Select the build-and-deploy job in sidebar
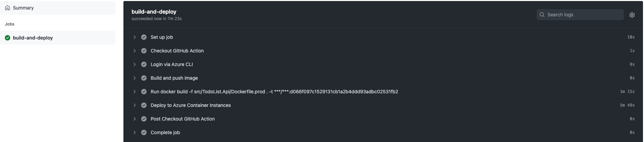644x142 pixels. click(58, 38)
